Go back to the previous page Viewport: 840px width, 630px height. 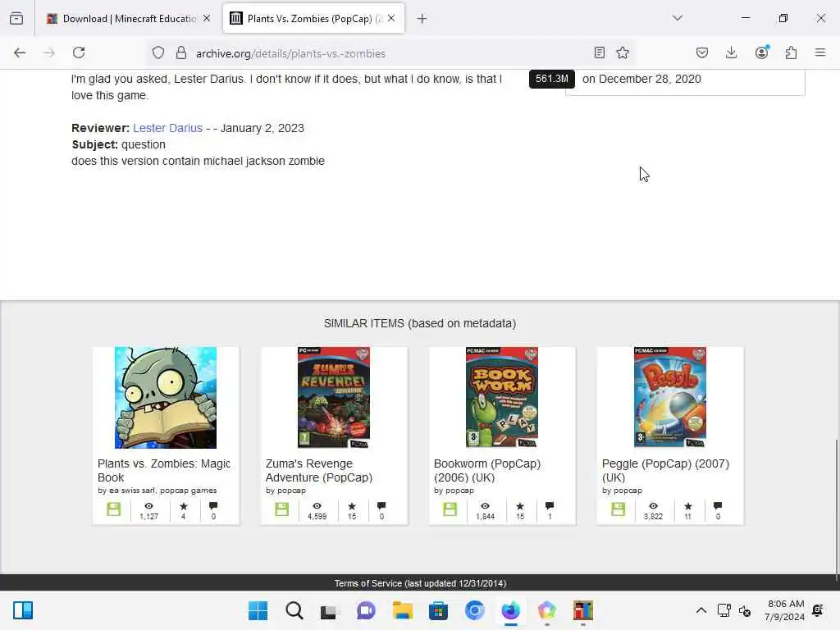[20, 52]
